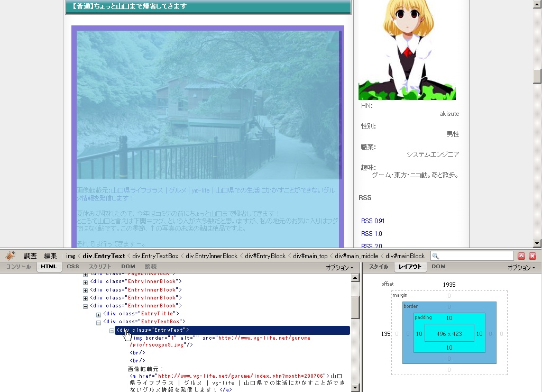Collapse the open EntryInnerBlock div node
The width and height of the screenshot is (542, 392).
pyautogui.click(x=85, y=307)
